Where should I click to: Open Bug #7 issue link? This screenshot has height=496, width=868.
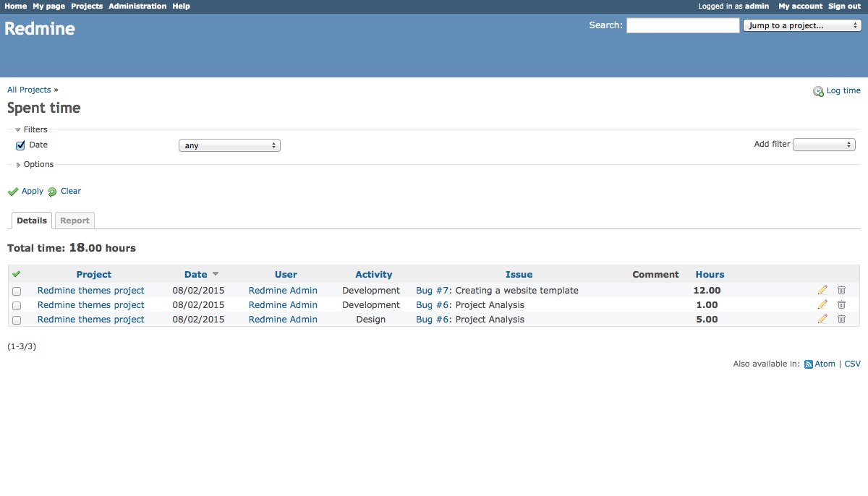(x=433, y=291)
